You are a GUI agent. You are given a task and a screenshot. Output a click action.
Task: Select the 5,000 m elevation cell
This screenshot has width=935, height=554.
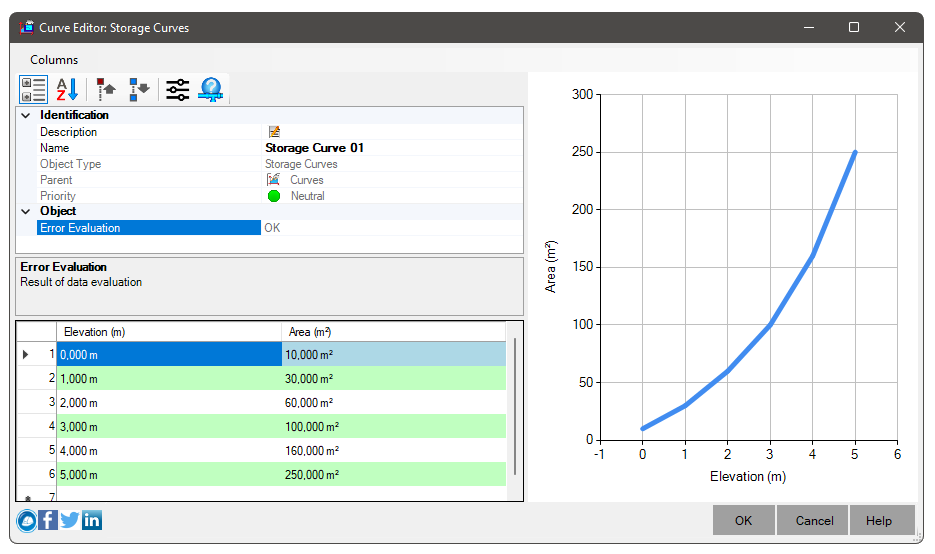tap(169, 474)
